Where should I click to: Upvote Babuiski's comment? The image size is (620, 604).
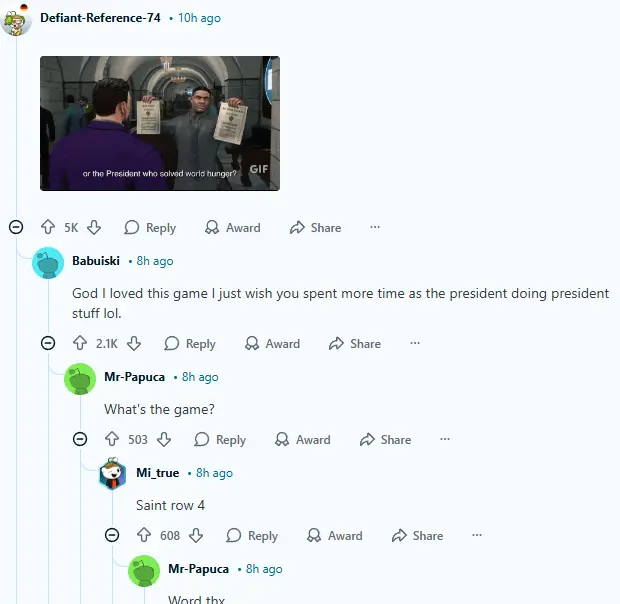[80, 343]
